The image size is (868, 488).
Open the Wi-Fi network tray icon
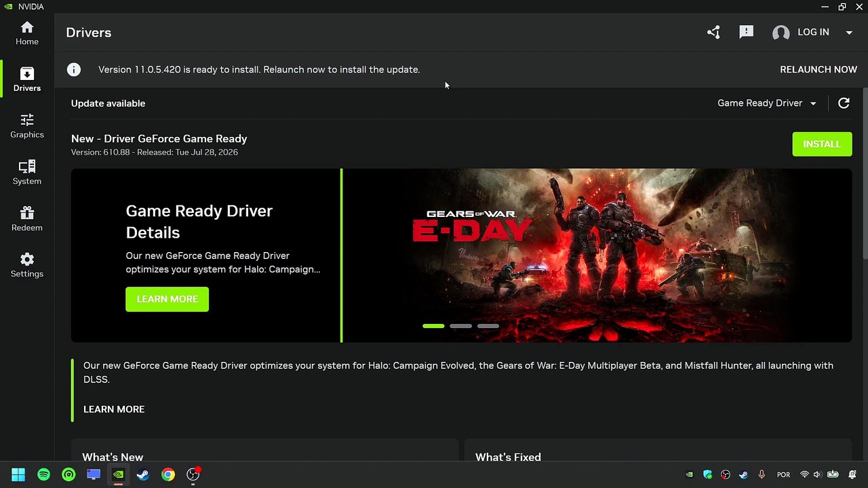click(x=804, y=474)
